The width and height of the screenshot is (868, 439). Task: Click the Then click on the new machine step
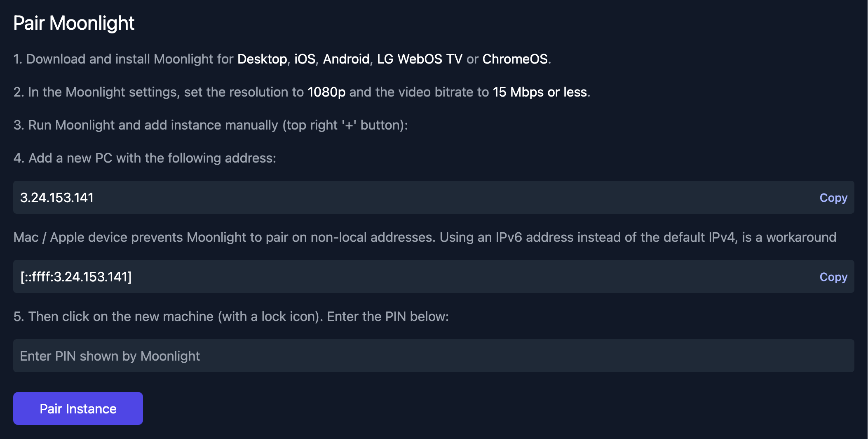(x=231, y=316)
